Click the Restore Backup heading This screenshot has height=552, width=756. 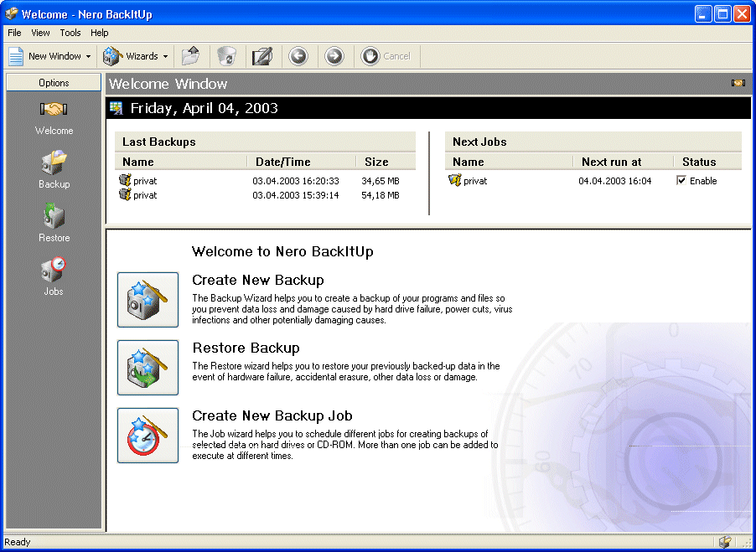point(246,348)
